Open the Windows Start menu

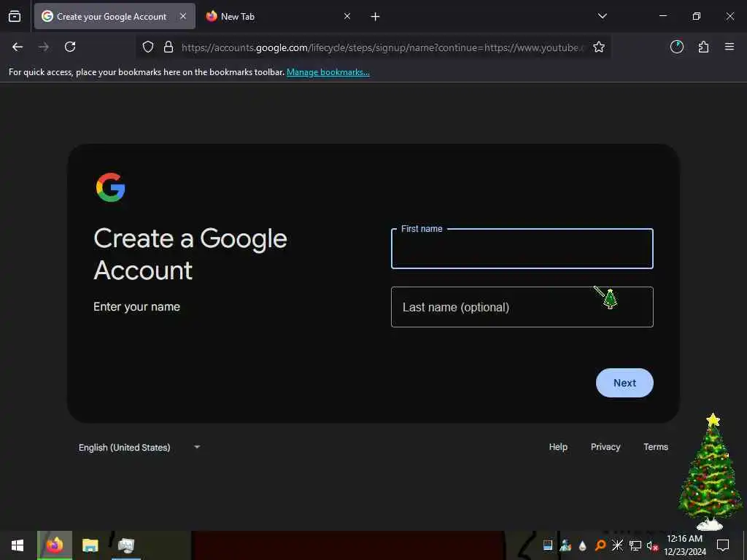[x=18, y=545]
